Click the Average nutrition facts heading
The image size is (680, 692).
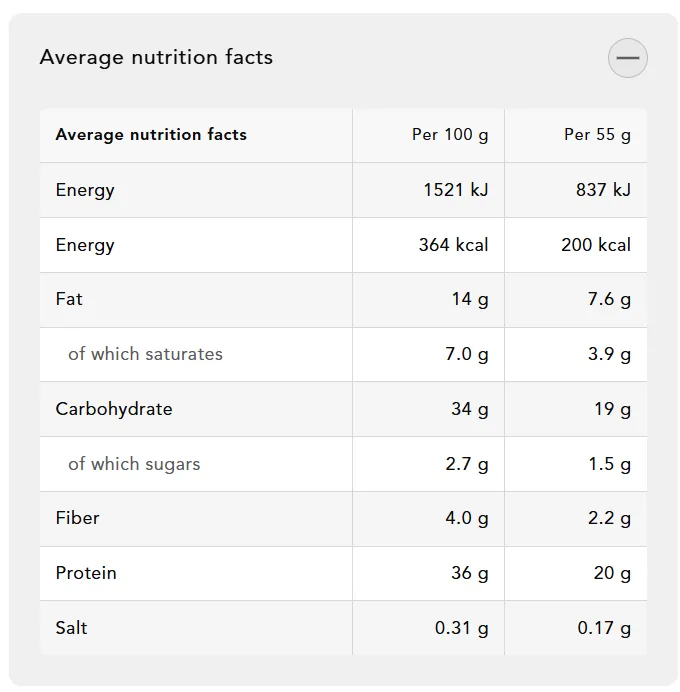(x=156, y=57)
